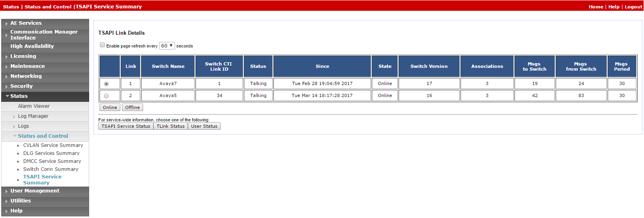Go to Home in top bar
The image size is (644, 218).
596,7
